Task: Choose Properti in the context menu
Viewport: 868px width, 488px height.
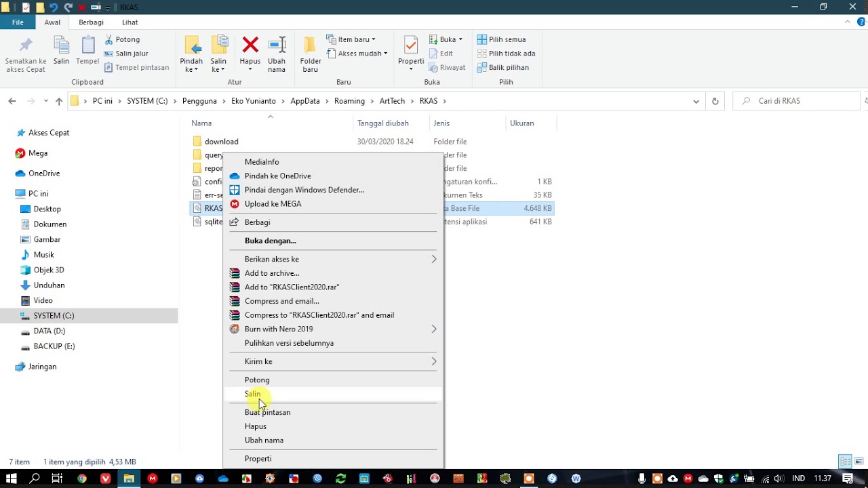Action: [x=333, y=459]
